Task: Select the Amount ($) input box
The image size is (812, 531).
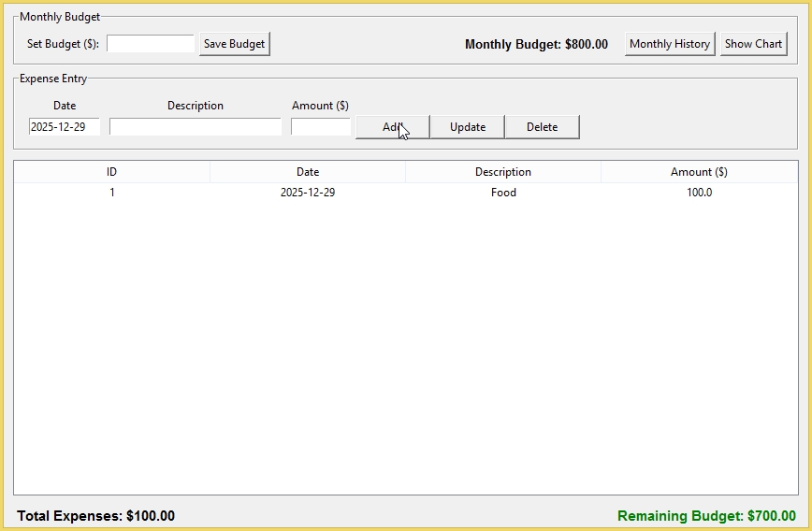Action: [x=320, y=127]
